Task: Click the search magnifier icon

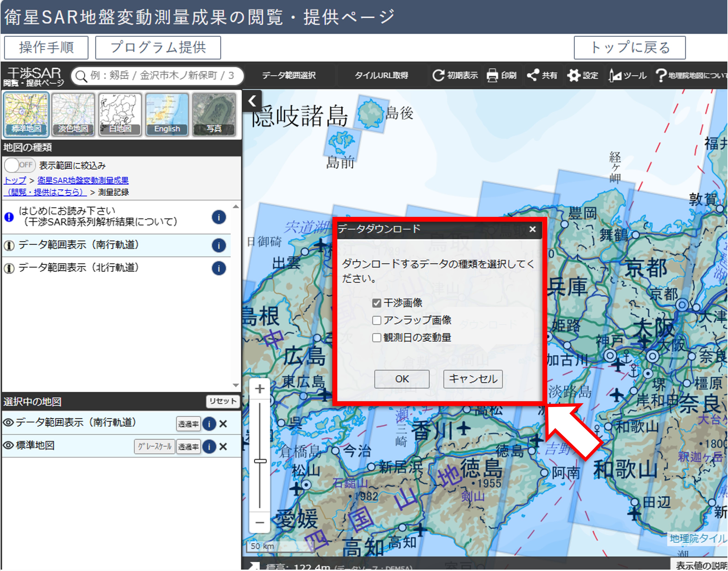Action: (x=81, y=76)
